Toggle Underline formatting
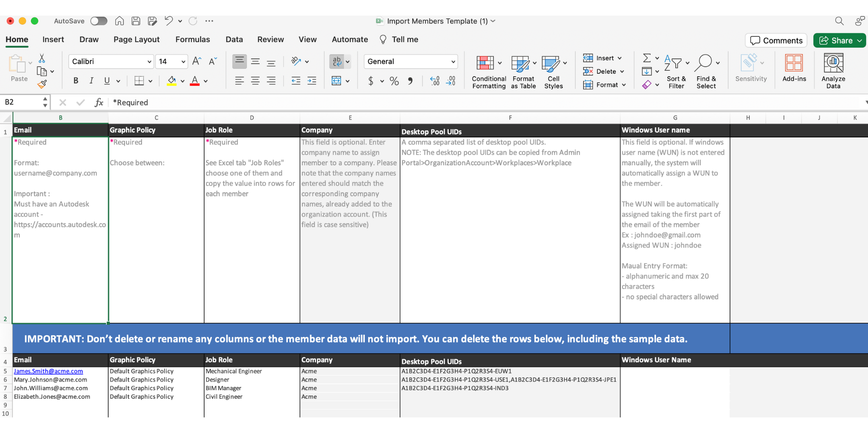 (x=107, y=81)
